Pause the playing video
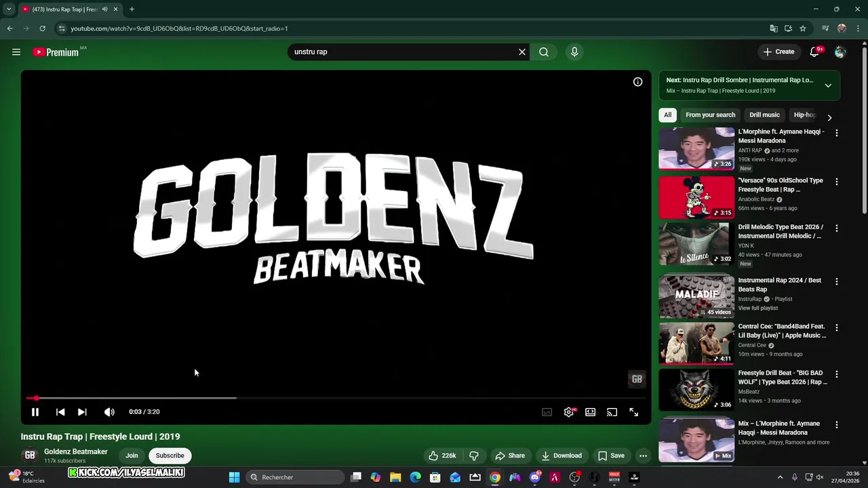The height and width of the screenshot is (488, 868). pos(35,411)
